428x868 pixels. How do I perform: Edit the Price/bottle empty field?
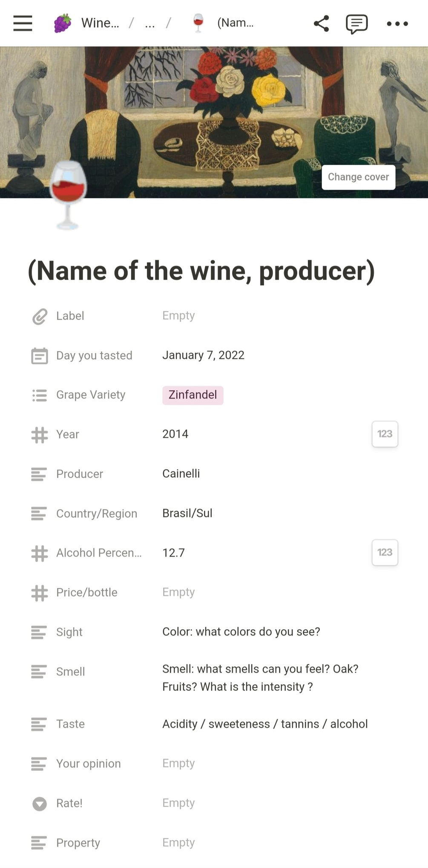[x=178, y=592]
